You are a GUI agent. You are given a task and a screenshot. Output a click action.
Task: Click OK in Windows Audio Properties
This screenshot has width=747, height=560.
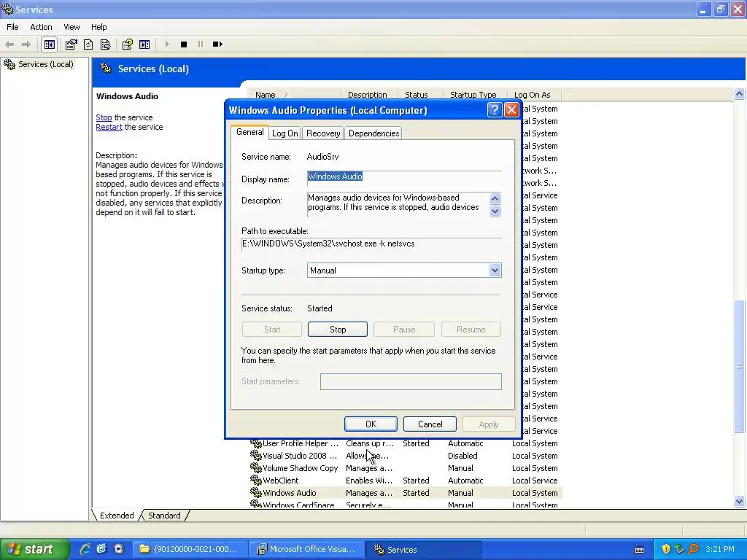tap(371, 424)
